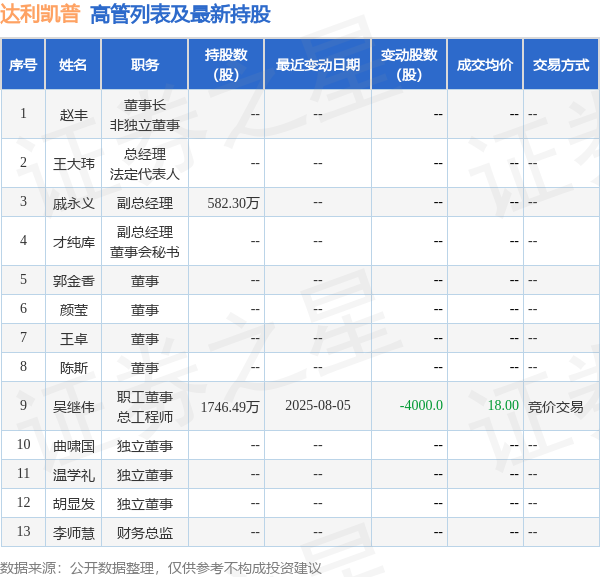Viewport: 600px width, 577px height.
Task: Click the 持股数(股) column header
Action: (226, 64)
